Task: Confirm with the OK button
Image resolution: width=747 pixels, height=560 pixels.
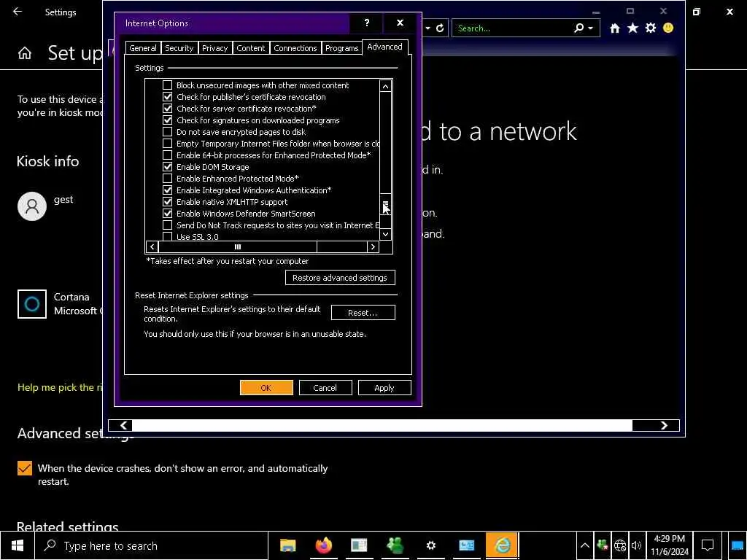Action: 266,388
